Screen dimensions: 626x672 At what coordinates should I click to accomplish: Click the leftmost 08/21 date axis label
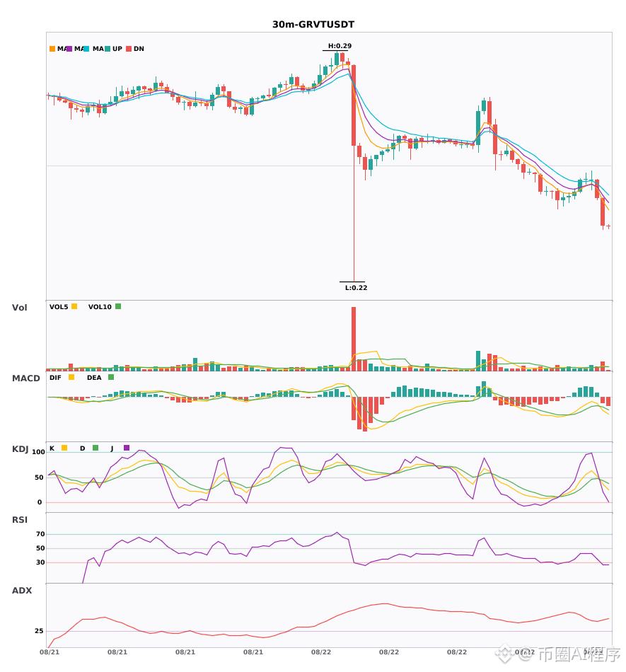[x=50, y=652]
